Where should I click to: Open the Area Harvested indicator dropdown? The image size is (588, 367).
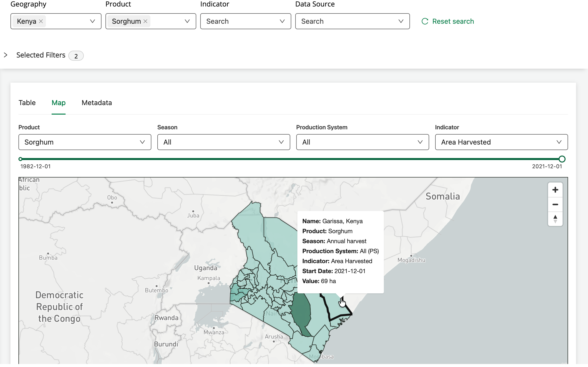(x=501, y=142)
